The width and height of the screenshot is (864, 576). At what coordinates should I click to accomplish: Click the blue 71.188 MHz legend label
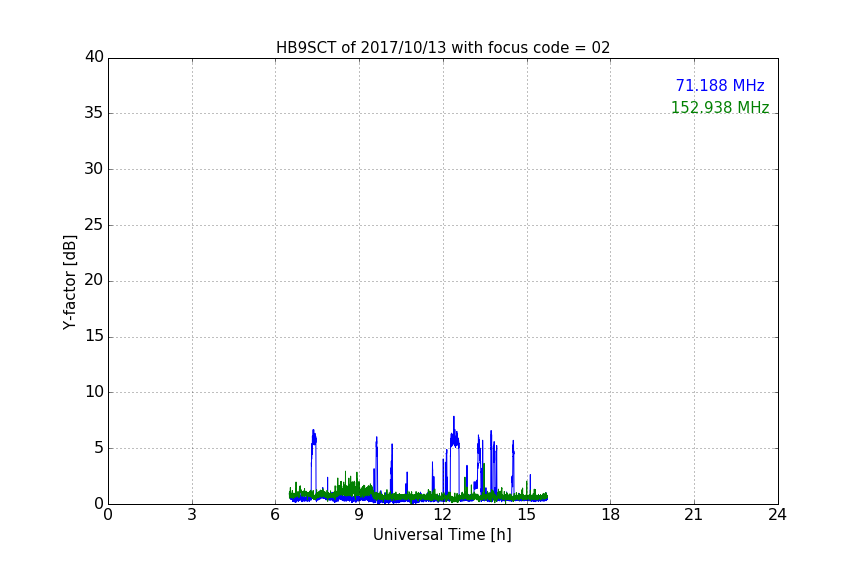pos(720,86)
